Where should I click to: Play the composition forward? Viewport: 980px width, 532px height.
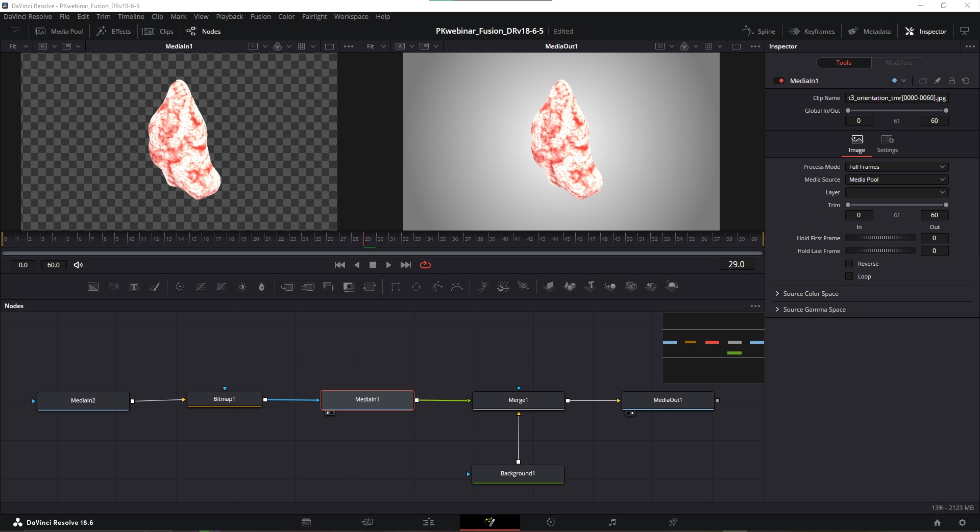(388, 265)
